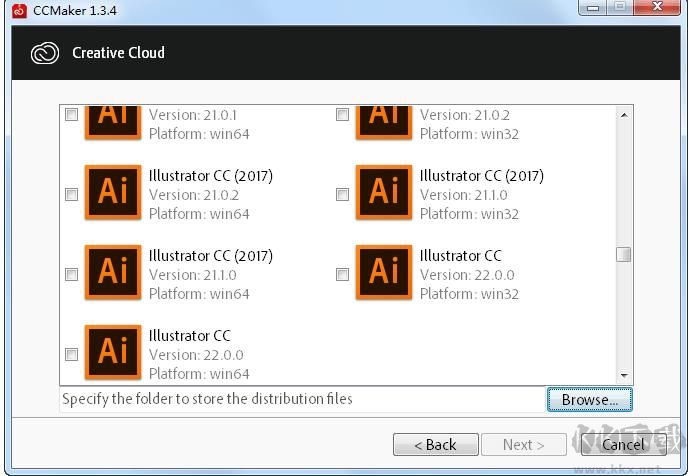The height and width of the screenshot is (476, 688).
Task: Click the Illustrator CC (2017) 21.1.0 win64 icon
Action: click(x=113, y=272)
